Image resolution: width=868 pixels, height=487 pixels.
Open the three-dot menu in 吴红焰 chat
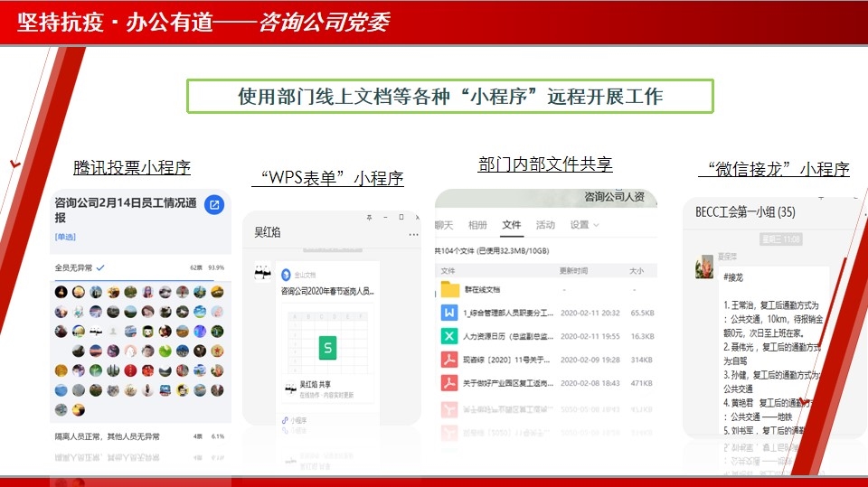(x=413, y=235)
